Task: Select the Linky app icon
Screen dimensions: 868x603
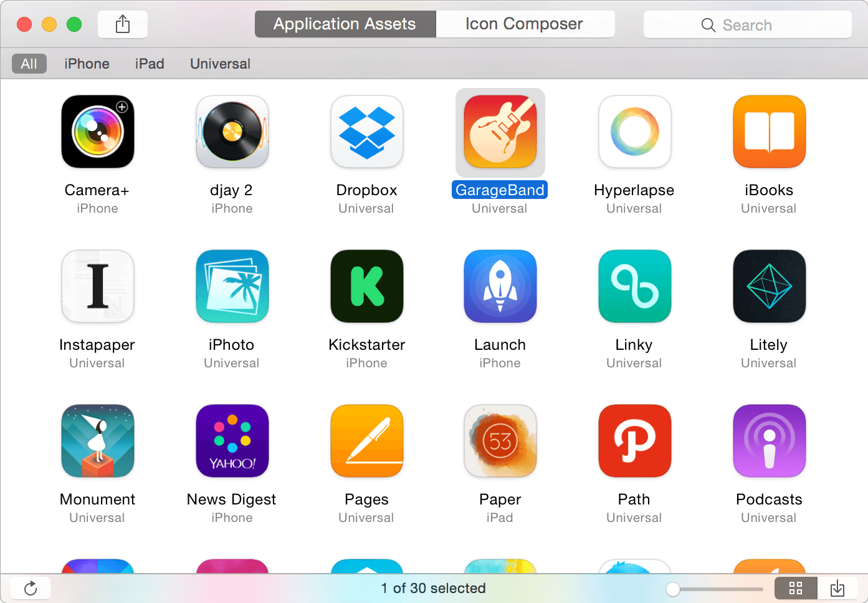Action: pos(635,286)
